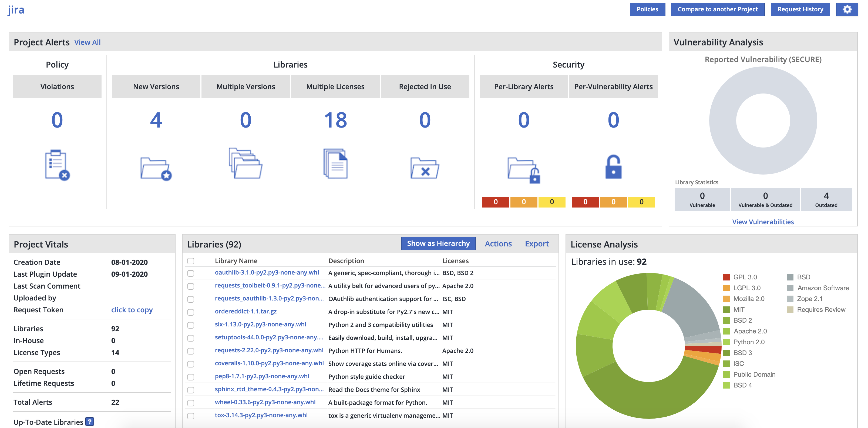Click the Multiple Versions stacked folders icon
This screenshot has width=868, height=428.
pyautogui.click(x=245, y=163)
